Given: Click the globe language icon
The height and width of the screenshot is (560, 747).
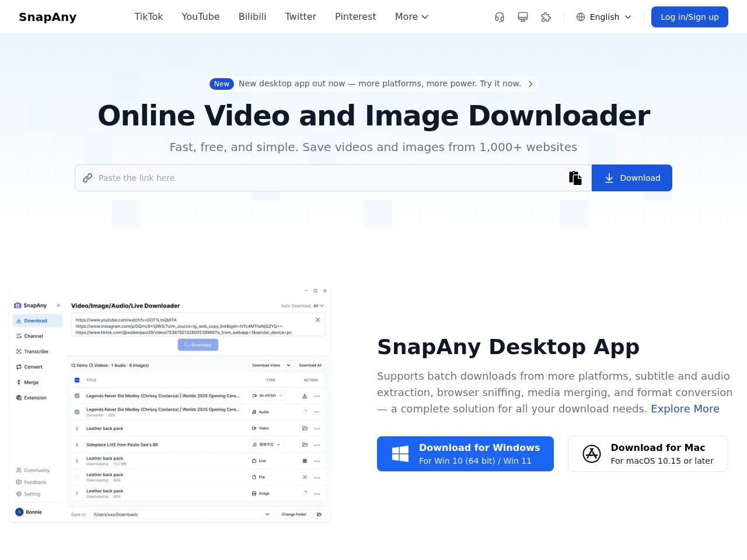Looking at the screenshot, I should tap(581, 17).
